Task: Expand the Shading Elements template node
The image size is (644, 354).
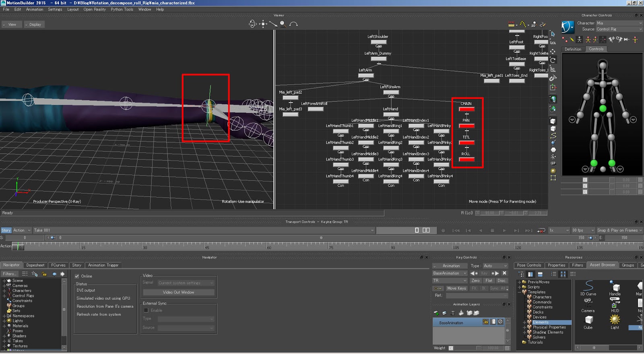Action: click(x=524, y=332)
